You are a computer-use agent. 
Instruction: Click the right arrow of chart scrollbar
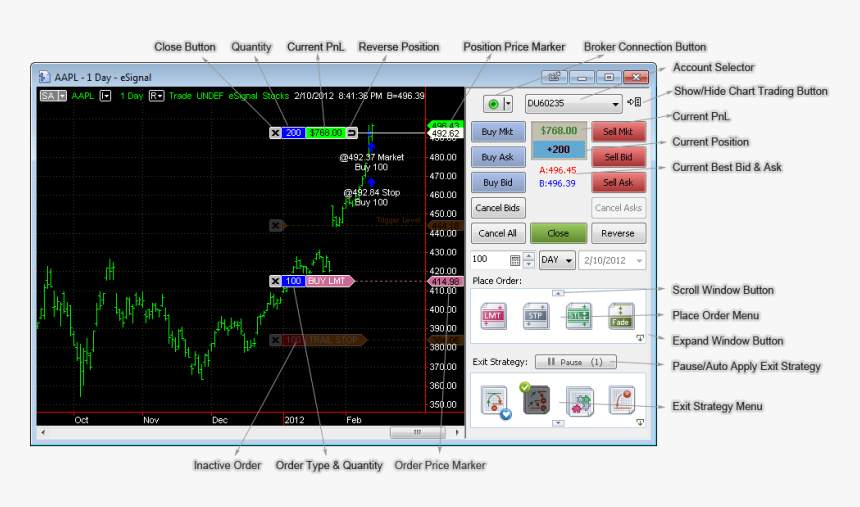[457, 432]
